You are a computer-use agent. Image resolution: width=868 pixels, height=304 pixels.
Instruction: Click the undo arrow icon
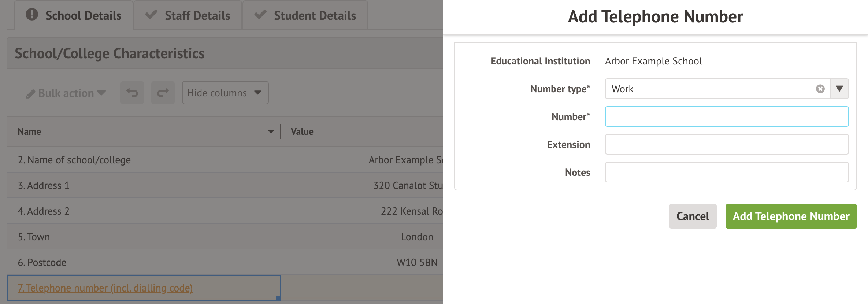(132, 92)
